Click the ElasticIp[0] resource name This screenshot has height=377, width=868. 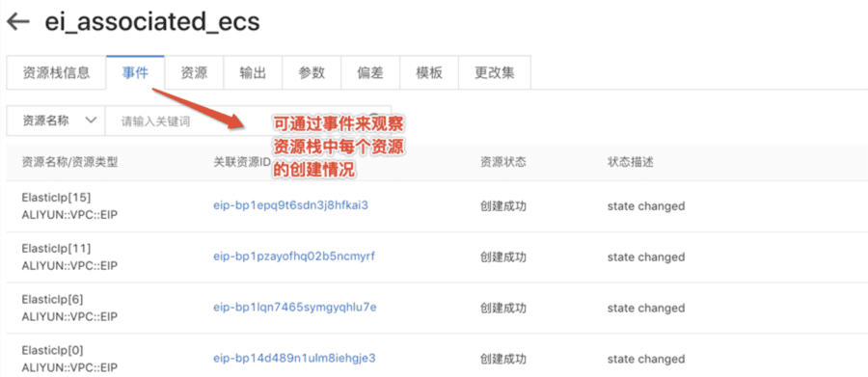pyautogui.click(x=53, y=350)
